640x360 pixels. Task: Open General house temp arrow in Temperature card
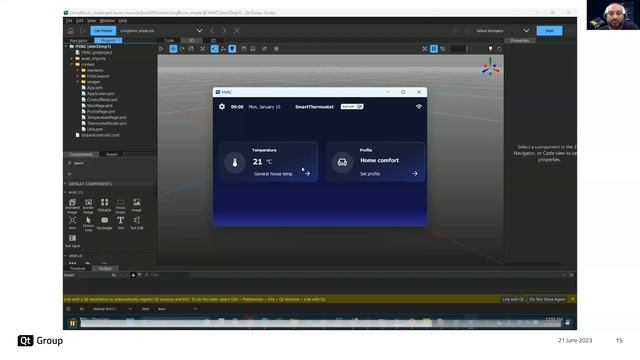click(x=307, y=173)
